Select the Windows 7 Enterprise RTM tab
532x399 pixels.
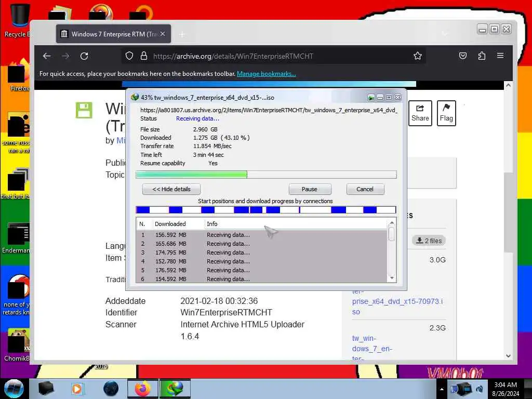coord(113,34)
